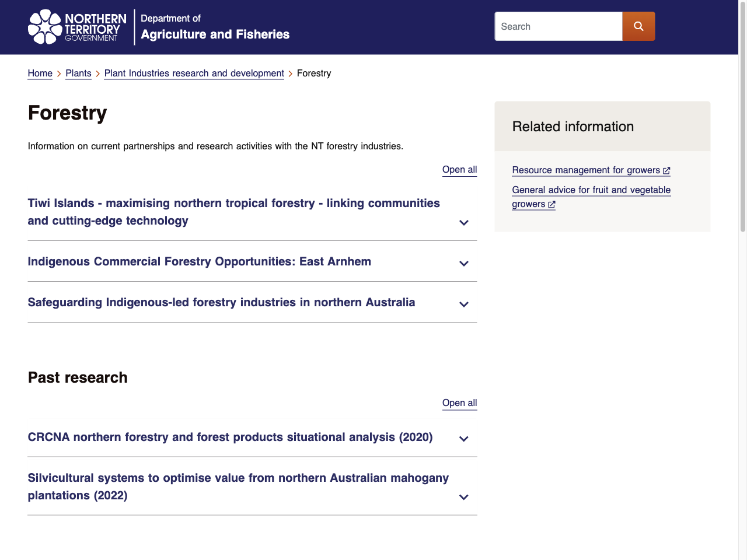Expand CRCNA northern forestry situational analysis accordion
Screen dimensions: 747x560
point(464,439)
